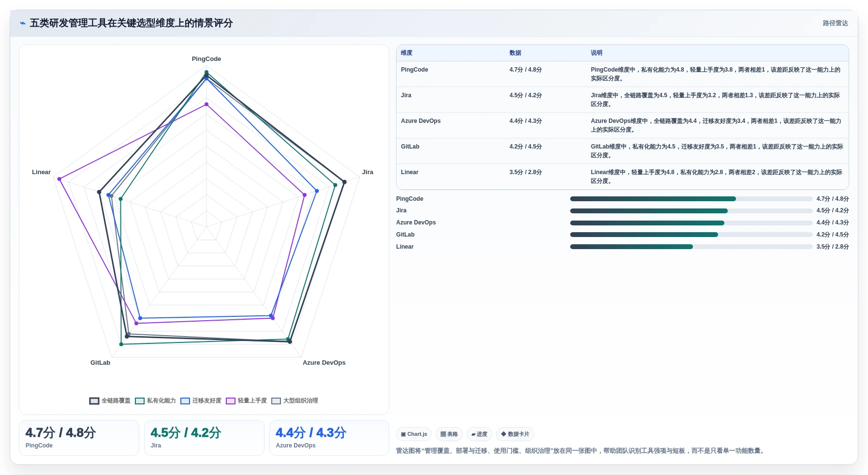
Task: Toggle the 轻量上手度 legend item
Action: 247,401
